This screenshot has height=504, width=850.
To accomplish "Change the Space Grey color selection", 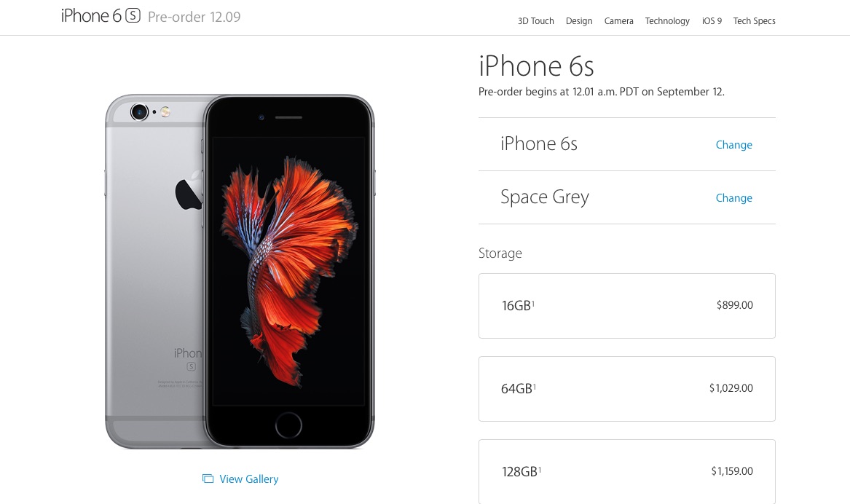I will point(733,198).
